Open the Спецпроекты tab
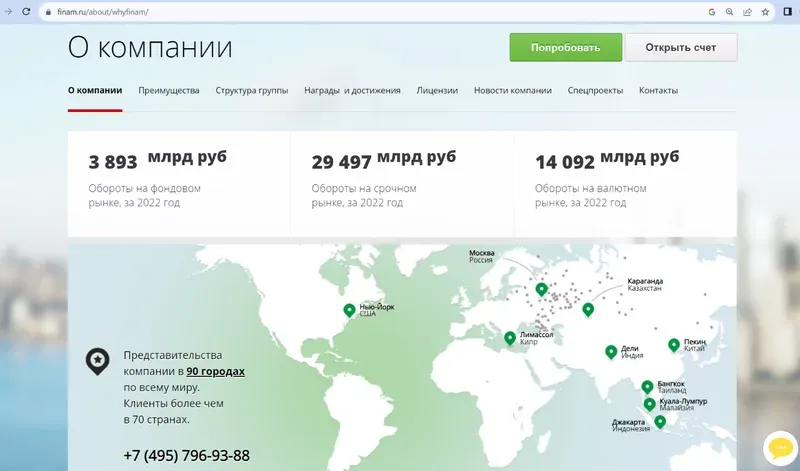Image resolution: width=800 pixels, height=471 pixels. 595,90
